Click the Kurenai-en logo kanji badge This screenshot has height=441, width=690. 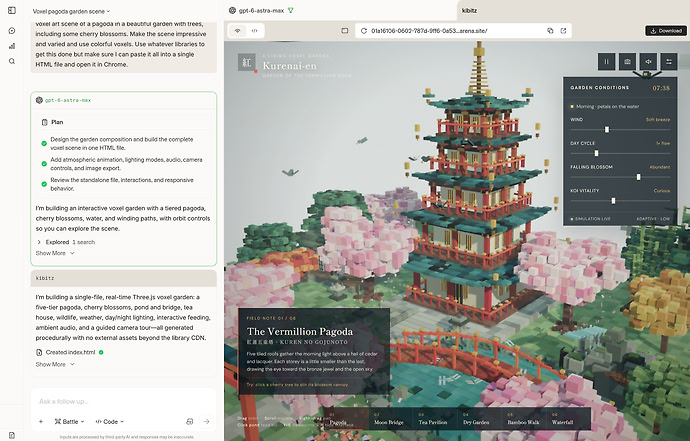tap(246, 62)
